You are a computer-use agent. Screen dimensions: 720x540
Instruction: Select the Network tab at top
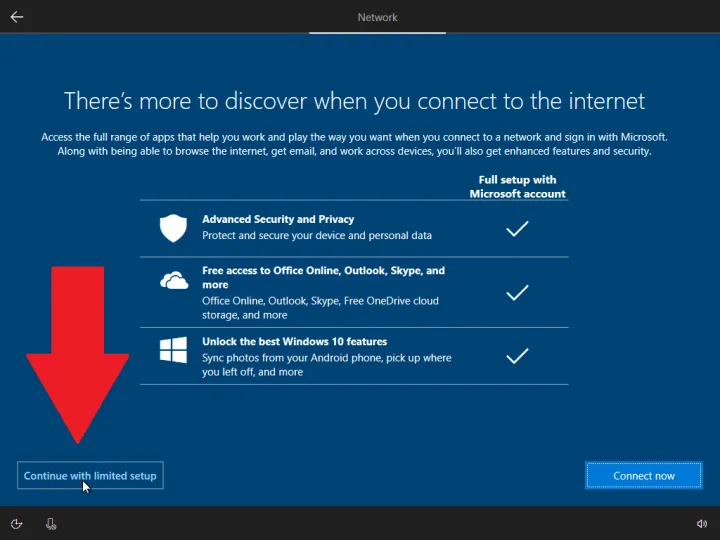(377, 17)
